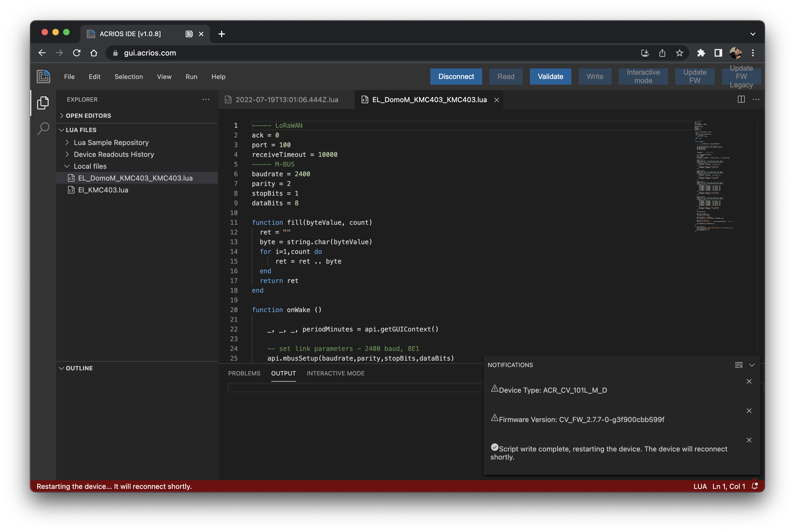Switch to the 2022-07-19T13:01:06.444Z.lua tab

(x=287, y=100)
